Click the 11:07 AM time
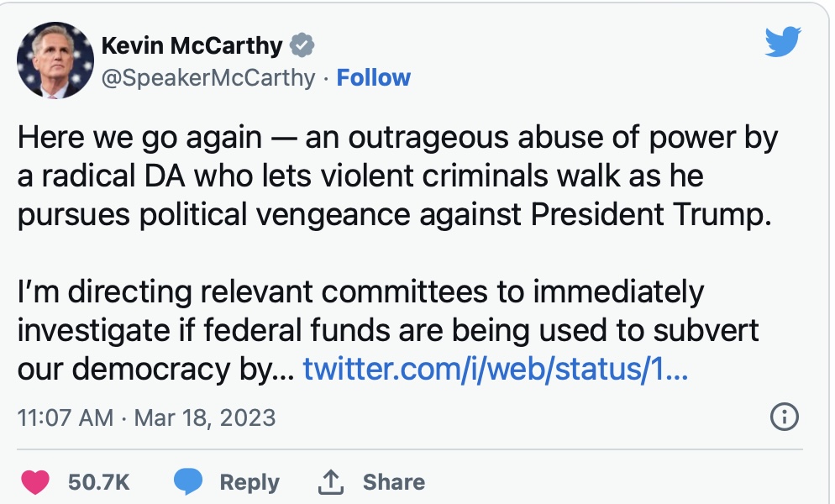The height and width of the screenshot is (504, 835). (x=65, y=417)
